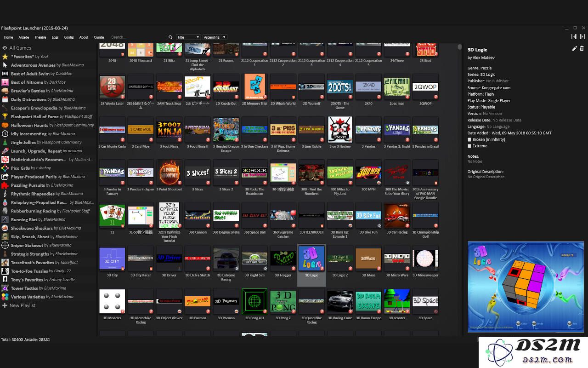Select the 2D Memory Trial game tile
Screen dimensions: 588x368
[x=254, y=90]
